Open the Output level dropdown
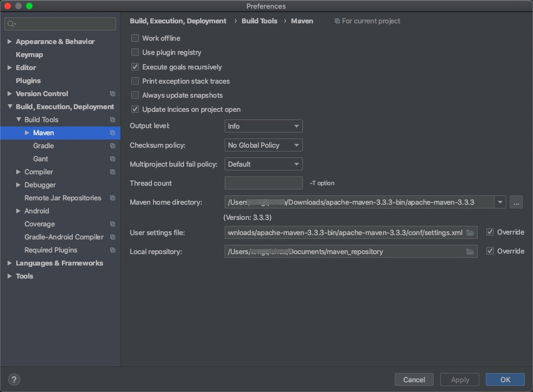Viewport: 533px width, 392px height. [x=263, y=126]
